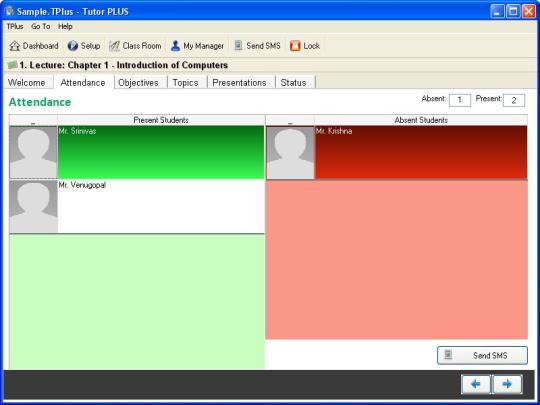
Task: Open the TPlus menu
Action: (15, 27)
